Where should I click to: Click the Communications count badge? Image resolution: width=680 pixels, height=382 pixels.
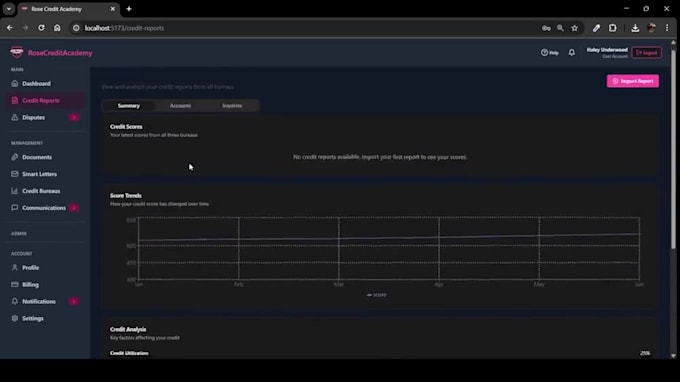(x=74, y=208)
